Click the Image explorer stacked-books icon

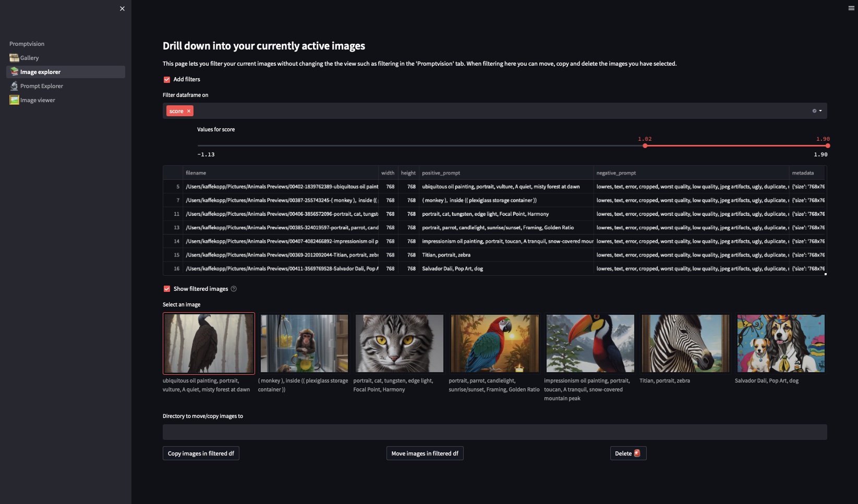(x=13, y=71)
